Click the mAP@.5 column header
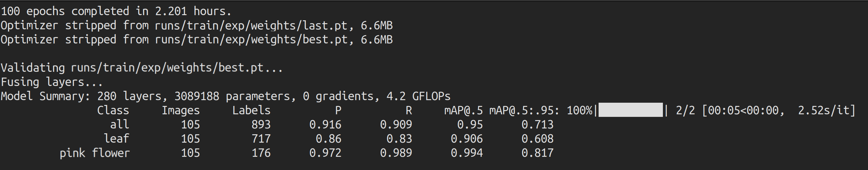This screenshot has height=170, width=868. pos(464,111)
